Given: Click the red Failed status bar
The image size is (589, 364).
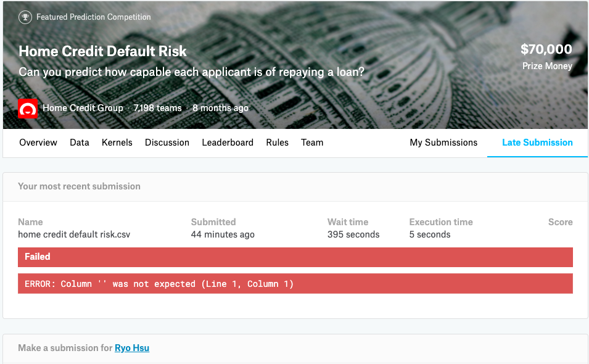Looking at the screenshot, I should 295,257.
